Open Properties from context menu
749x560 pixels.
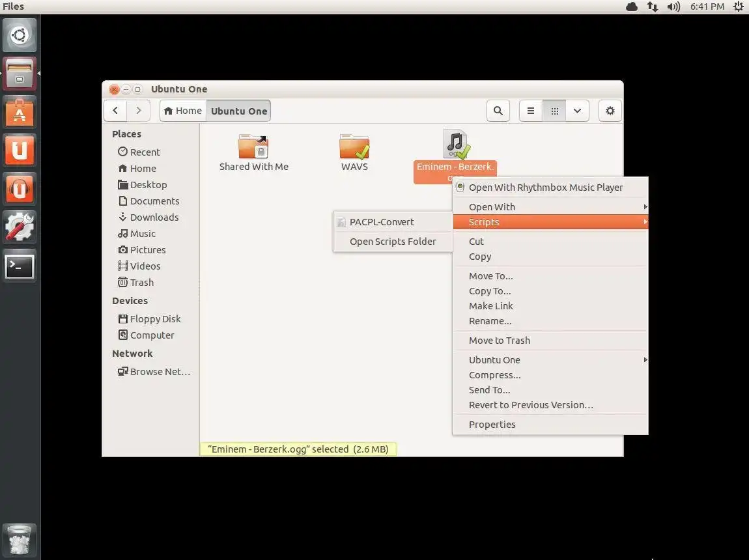[x=550, y=425]
